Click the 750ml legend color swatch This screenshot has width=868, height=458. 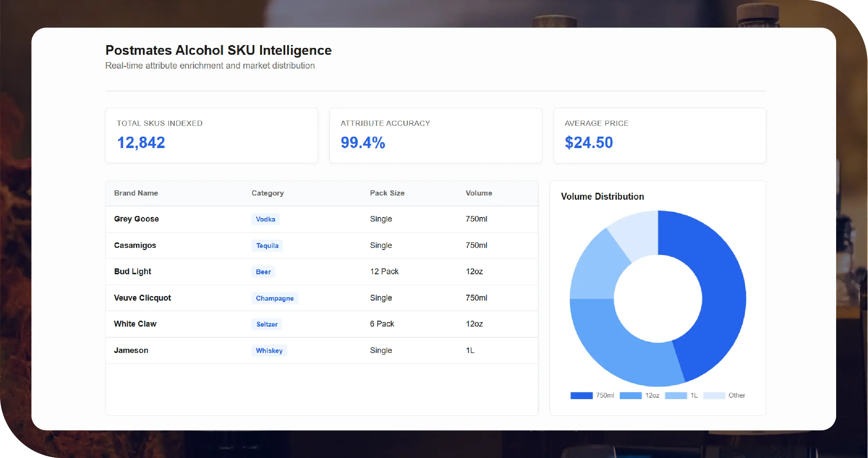(x=582, y=396)
